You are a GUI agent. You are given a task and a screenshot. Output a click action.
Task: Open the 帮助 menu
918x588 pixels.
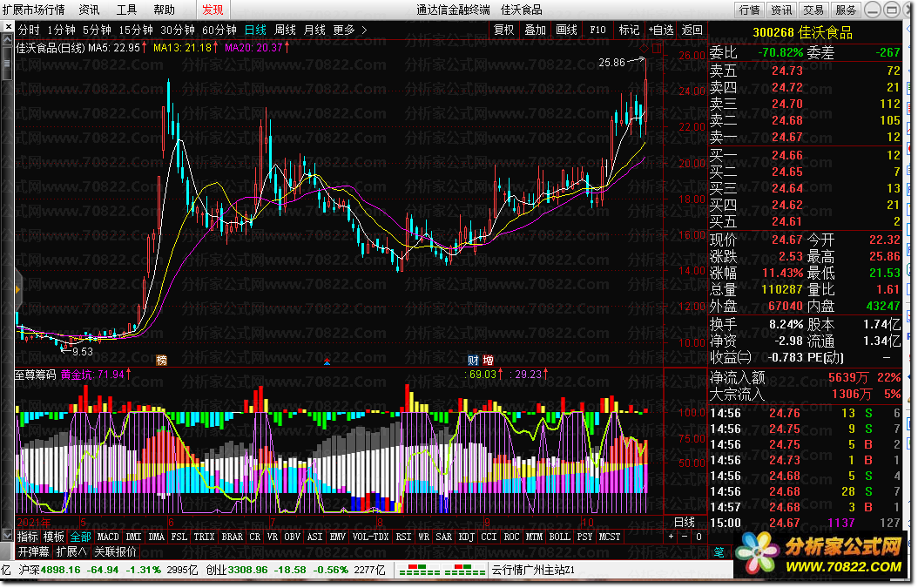[164, 10]
